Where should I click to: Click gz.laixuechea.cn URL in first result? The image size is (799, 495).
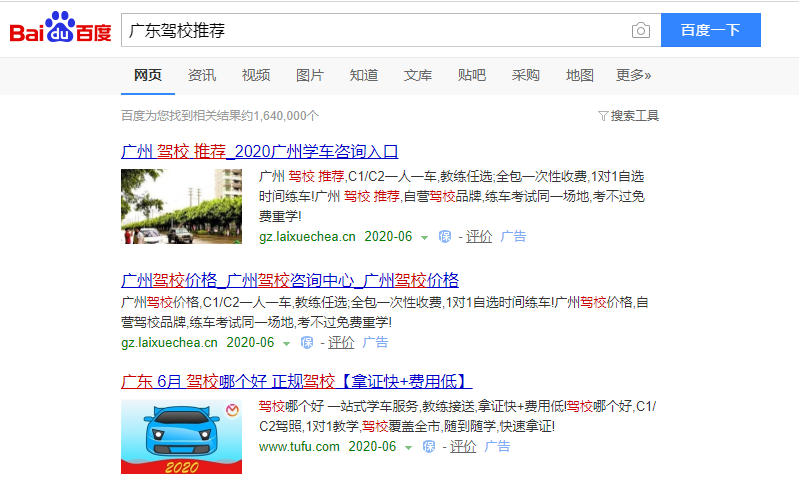click(307, 237)
